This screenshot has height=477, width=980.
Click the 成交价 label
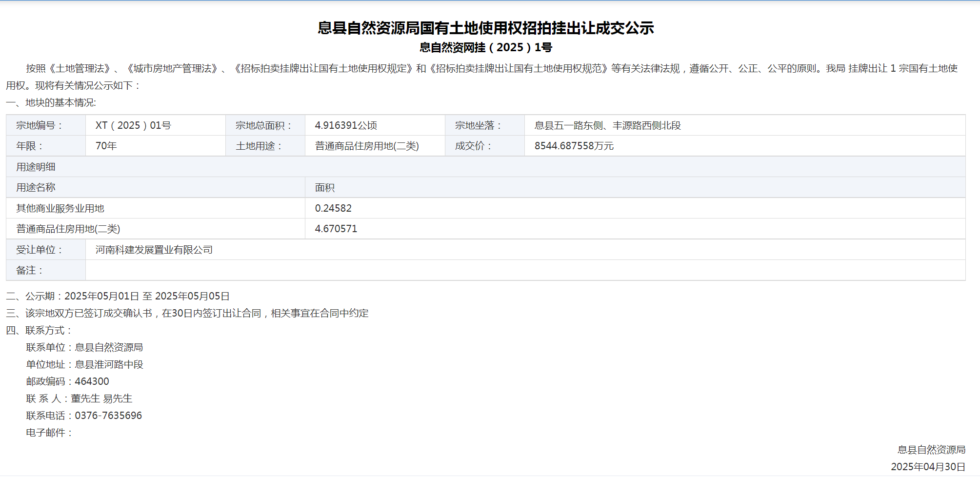[x=473, y=146]
